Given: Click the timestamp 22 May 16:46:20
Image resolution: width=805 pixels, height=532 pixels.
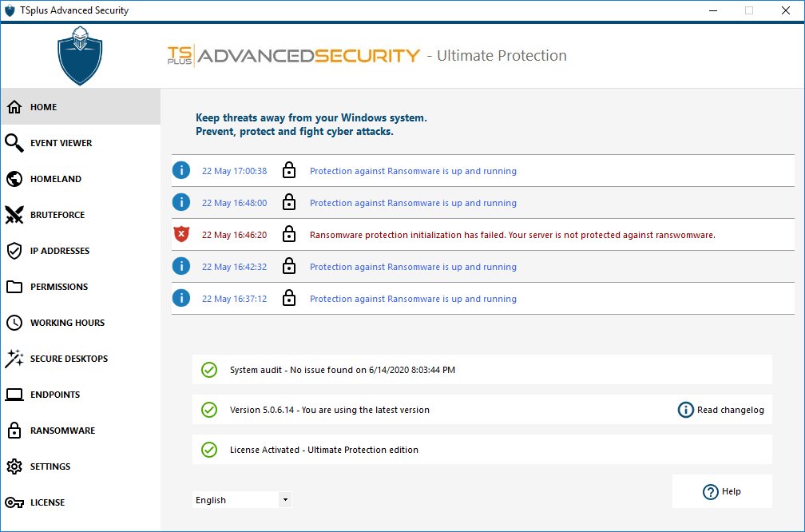Looking at the screenshot, I should pos(234,235).
